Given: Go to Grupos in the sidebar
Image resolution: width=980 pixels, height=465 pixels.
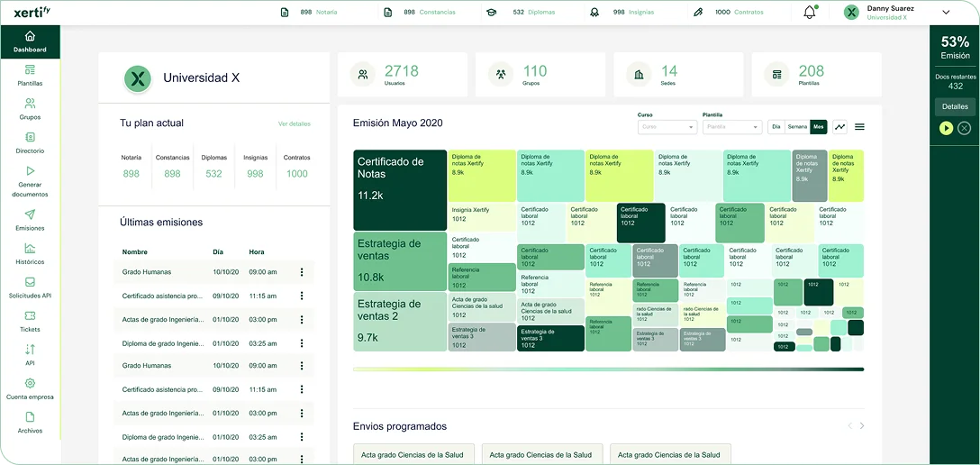Looking at the screenshot, I should [30, 109].
